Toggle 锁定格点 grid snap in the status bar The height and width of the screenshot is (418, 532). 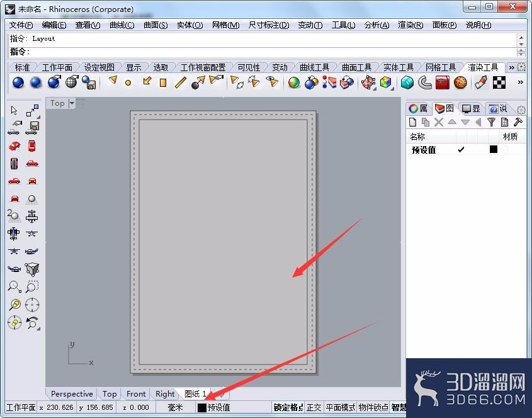(x=288, y=407)
